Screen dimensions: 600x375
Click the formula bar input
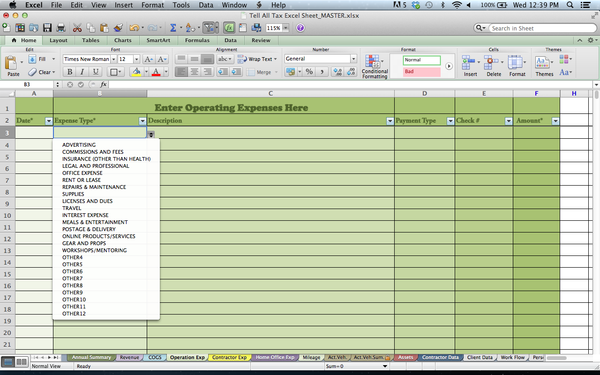tap(350, 85)
